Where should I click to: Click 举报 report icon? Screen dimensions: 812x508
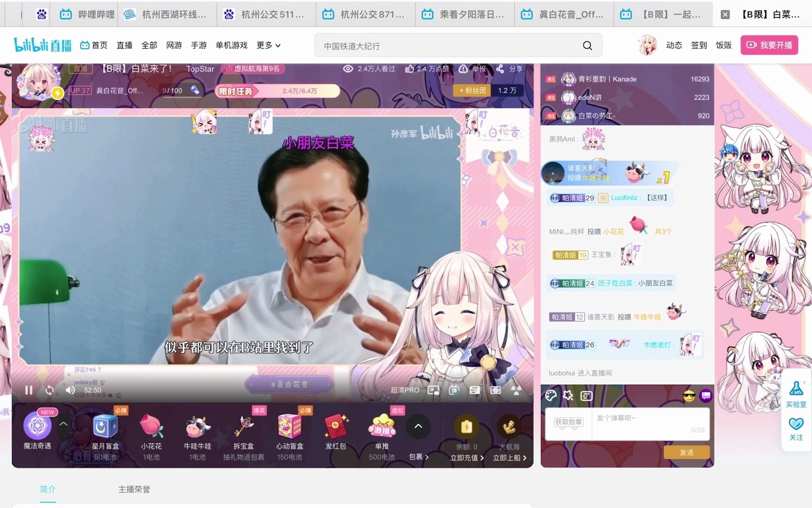473,69
